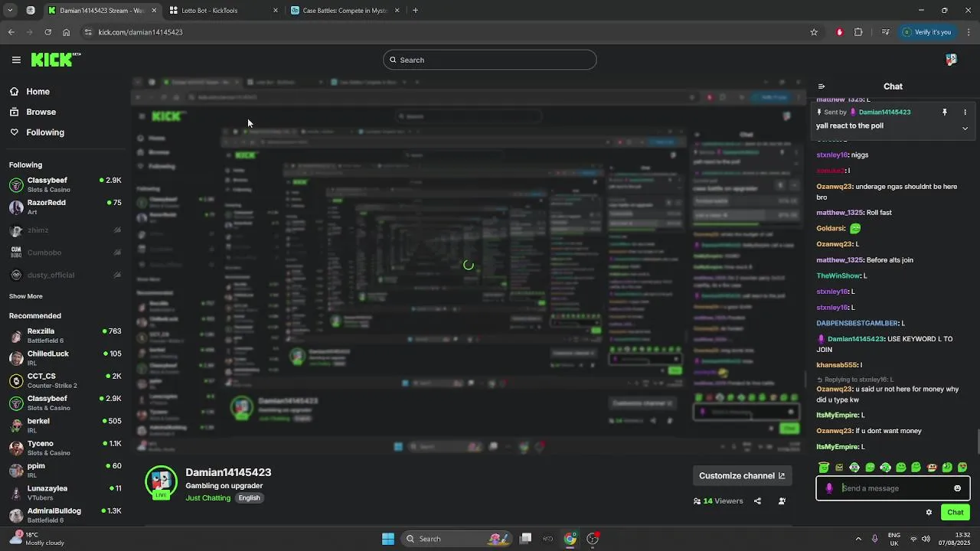Click the Kick logo
This screenshot has width=980, height=551.
(55, 60)
